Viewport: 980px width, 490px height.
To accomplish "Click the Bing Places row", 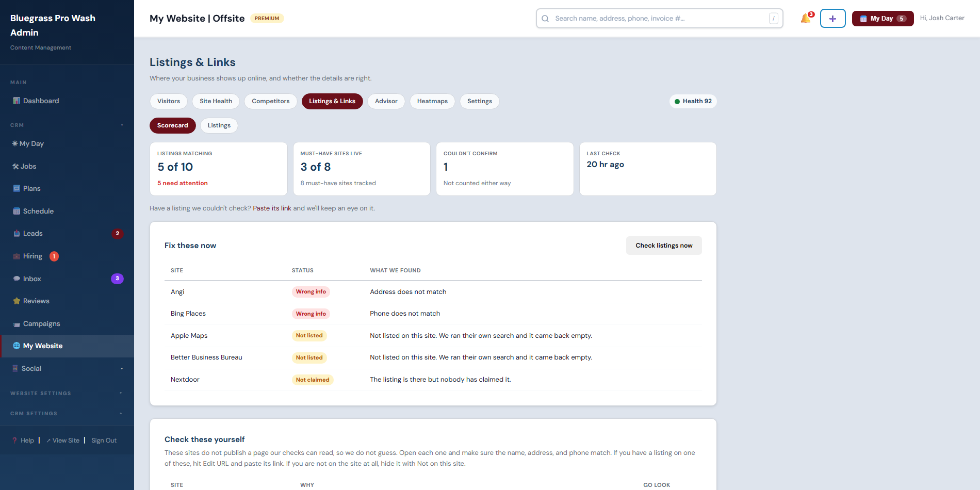I will pos(433,314).
